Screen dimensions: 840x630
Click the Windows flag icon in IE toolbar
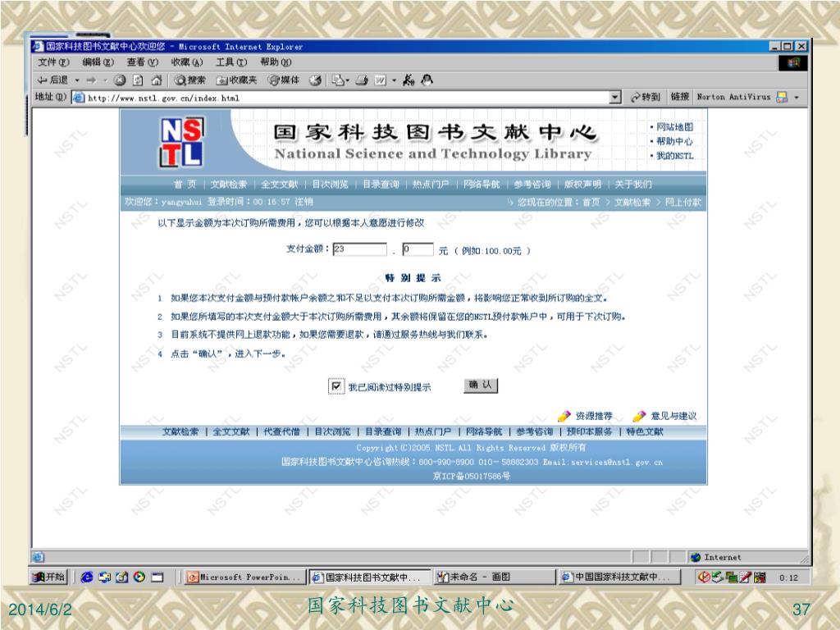(x=792, y=63)
